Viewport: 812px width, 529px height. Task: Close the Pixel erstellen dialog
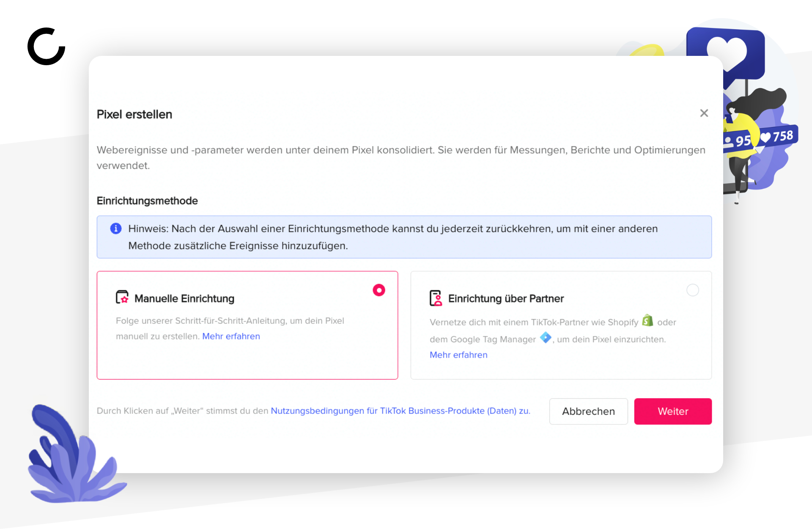pyautogui.click(x=704, y=113)
